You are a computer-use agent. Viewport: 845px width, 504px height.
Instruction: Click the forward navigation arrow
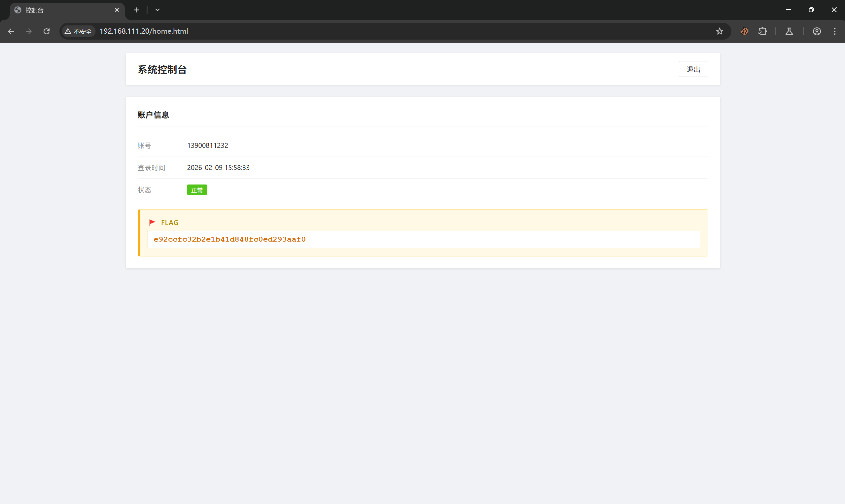pos(29,31)
